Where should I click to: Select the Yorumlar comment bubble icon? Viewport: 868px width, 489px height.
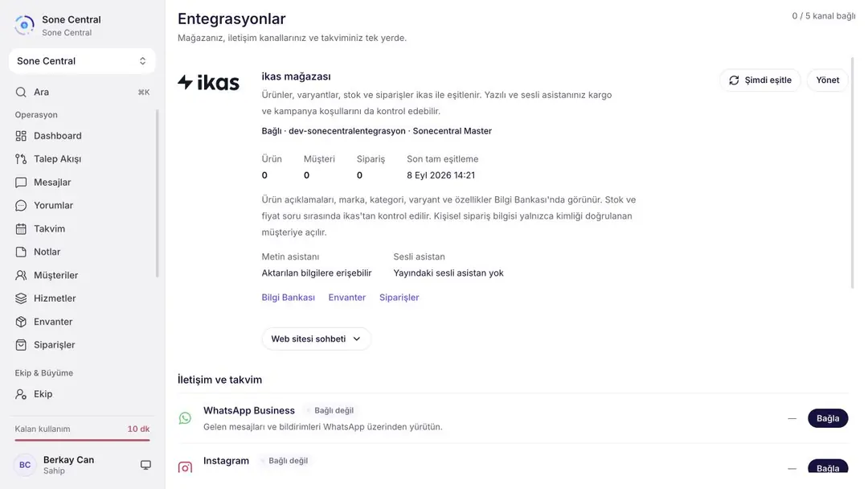21,205
